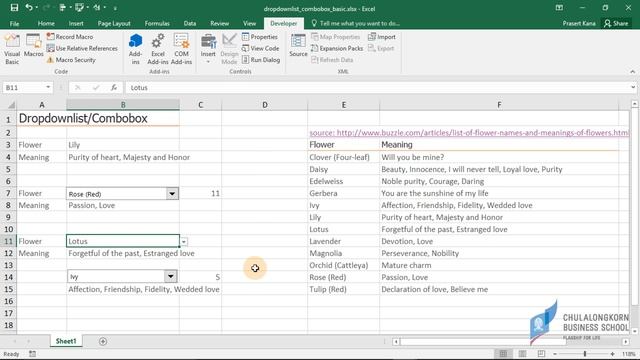The width and height of the screenshot is (640, 360).
Task: Add a new sheet
Action: click(103, 341)
